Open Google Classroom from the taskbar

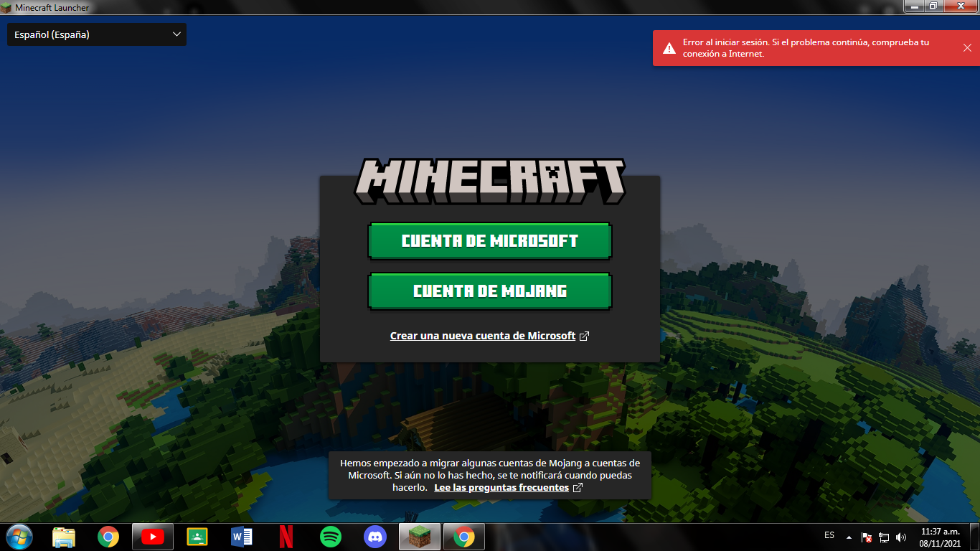197,537
